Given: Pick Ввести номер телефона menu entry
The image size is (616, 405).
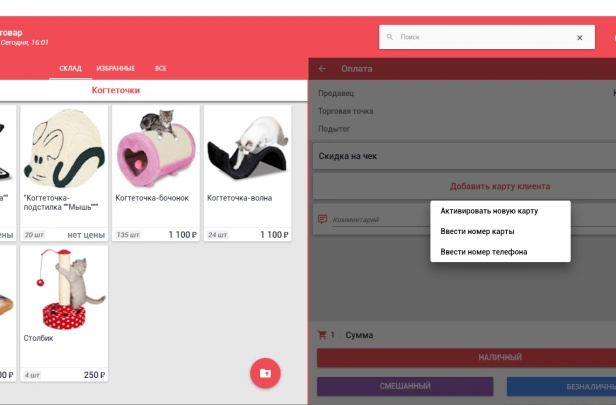Looking at the screenshot, I should coord(483,251).
